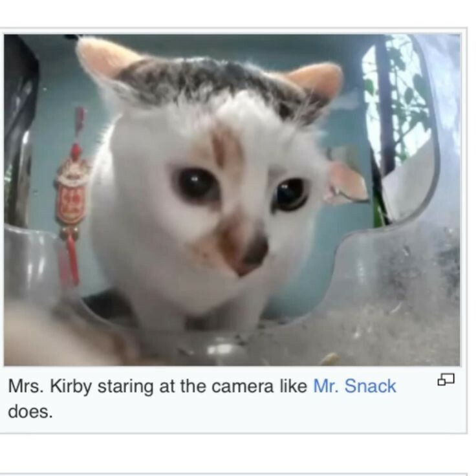Viewport: 476px width, 476px height.
Task: Click the cat's upper left pink ear
Action: (x=105, y=62)
